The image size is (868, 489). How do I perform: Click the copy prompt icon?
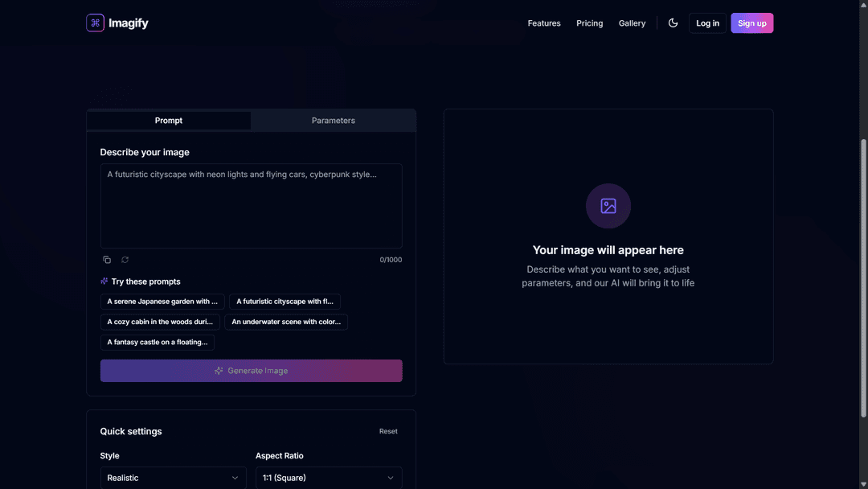pyautogui.click(x=107, y=260)
